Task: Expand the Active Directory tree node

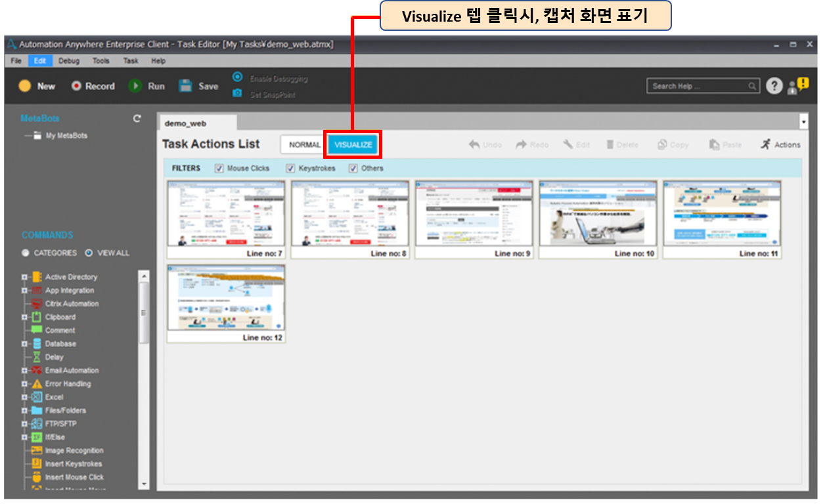Action: [24, 277]
